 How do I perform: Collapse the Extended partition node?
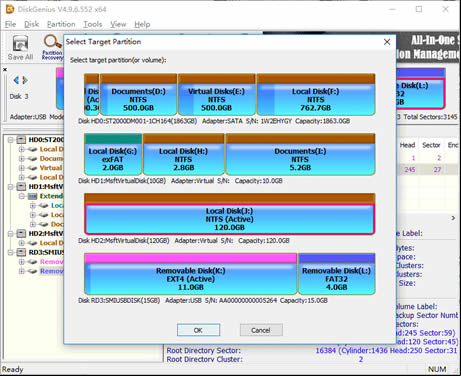tap(22, 196)
